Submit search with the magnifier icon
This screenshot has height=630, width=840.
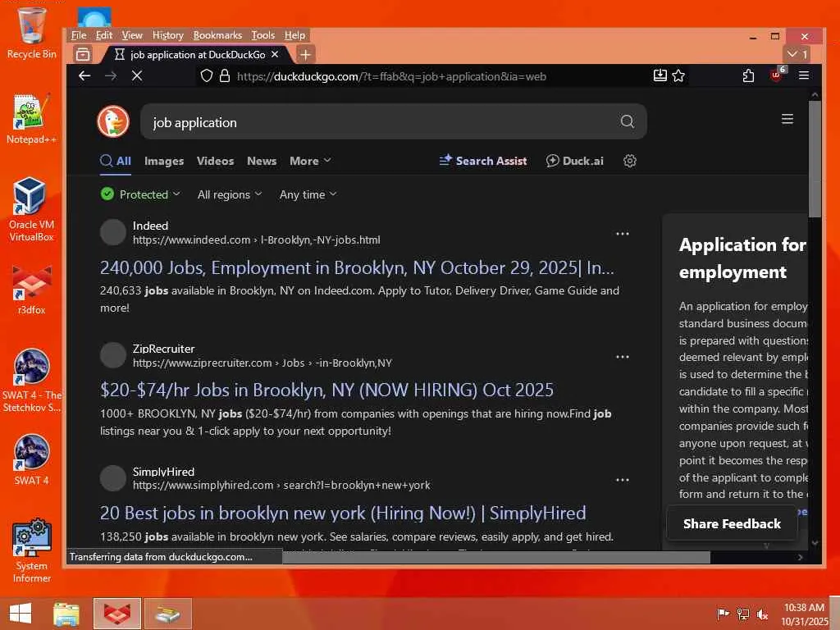coord(627,121)
